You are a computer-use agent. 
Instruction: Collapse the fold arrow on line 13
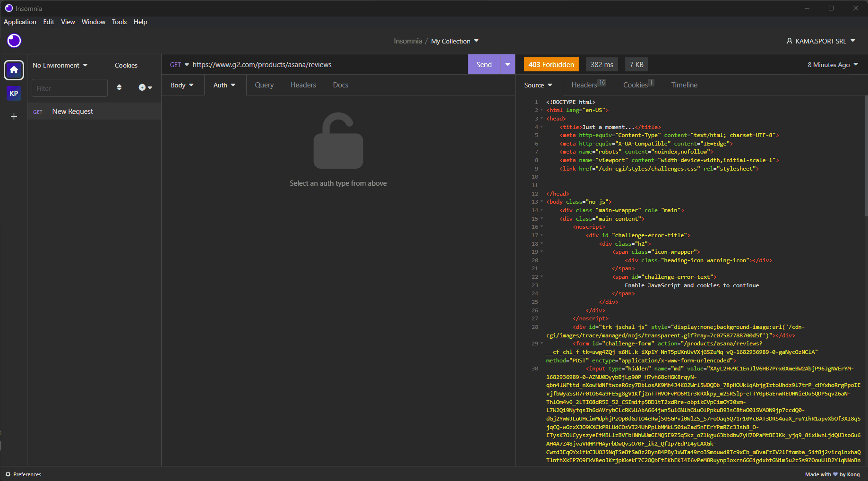(x=541, y=202)
